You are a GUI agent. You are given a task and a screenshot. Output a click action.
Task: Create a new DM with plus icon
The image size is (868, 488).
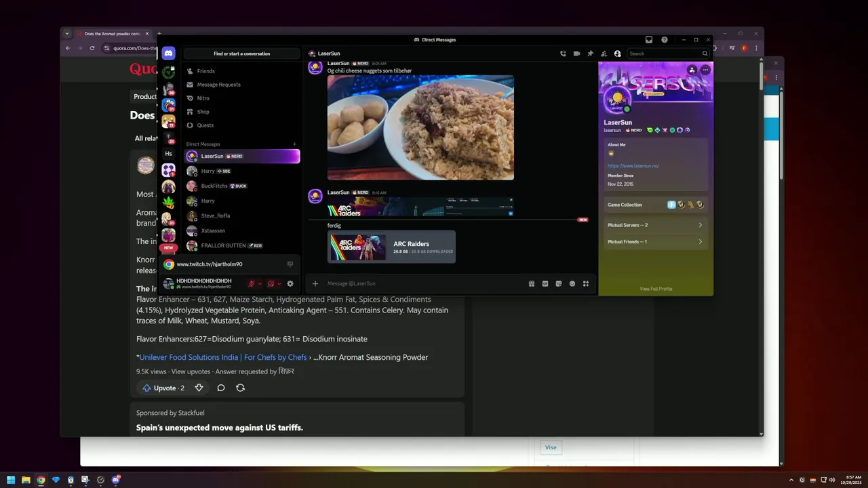tap(294, 144)
